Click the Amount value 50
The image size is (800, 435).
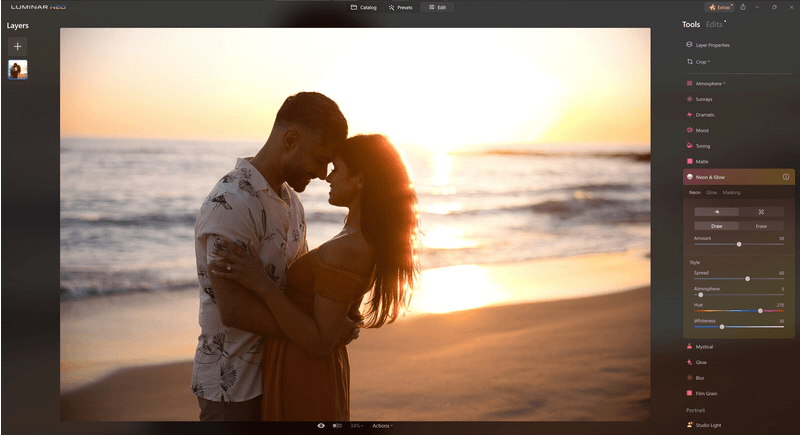click(781, 238)
